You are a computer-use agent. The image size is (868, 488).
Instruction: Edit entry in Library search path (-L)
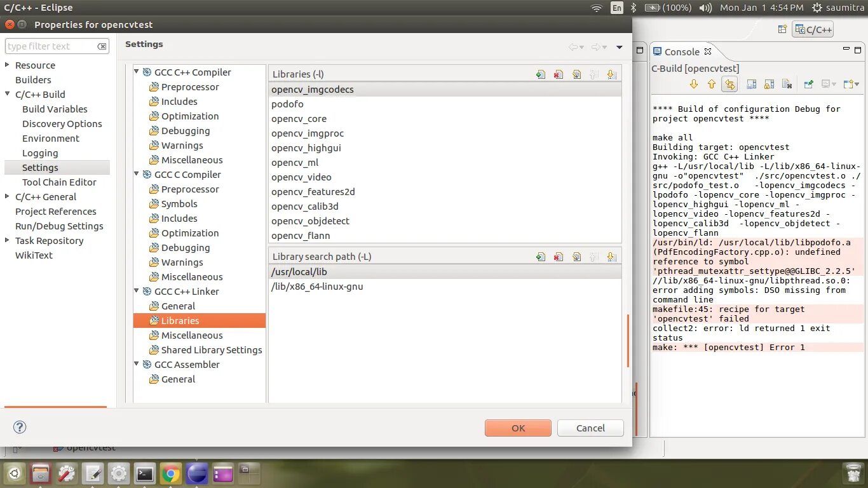576,257
